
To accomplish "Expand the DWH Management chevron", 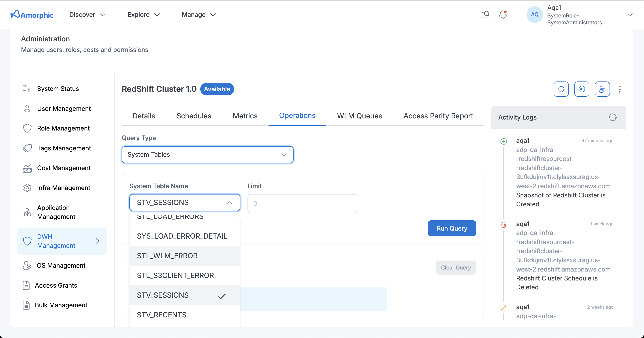I will [x=98, y=241].
